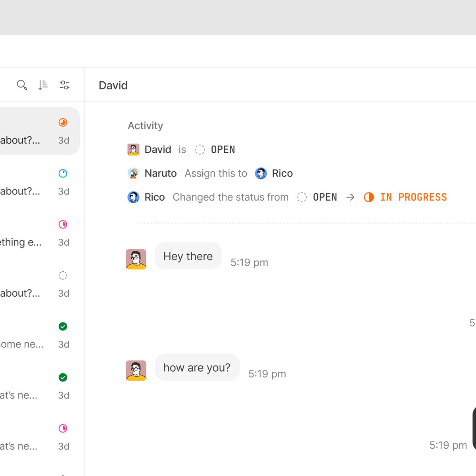Click Rico's avatar on status change row
The width and height of the screenshot is (476, 476).
tap(133, 197)
